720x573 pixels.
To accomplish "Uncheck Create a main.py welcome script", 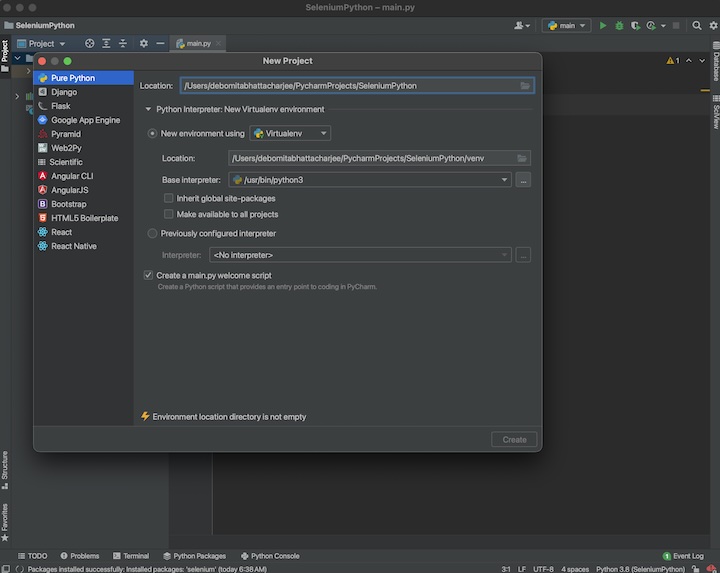I will click(x=149, y=275).
